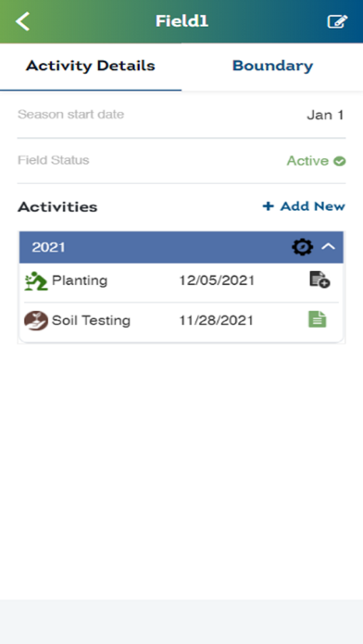
Task: Select the Activity Details tab
Action: click(x=91, y=66)
